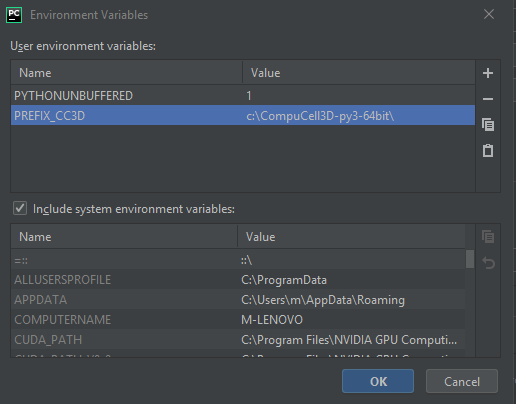Click the M-LENOVO value cell
This screenshot has width=516, height=404.
click(x=351, y=320)
